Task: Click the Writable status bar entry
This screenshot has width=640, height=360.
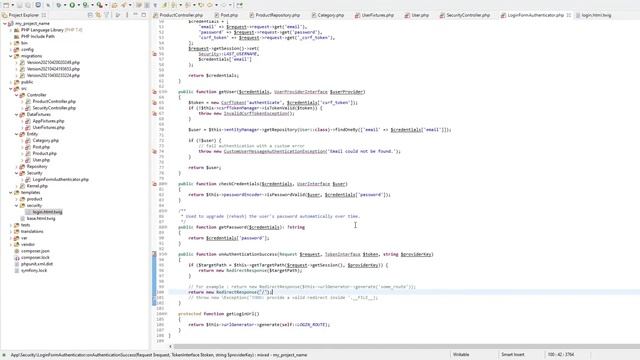Action: [461, 355]
